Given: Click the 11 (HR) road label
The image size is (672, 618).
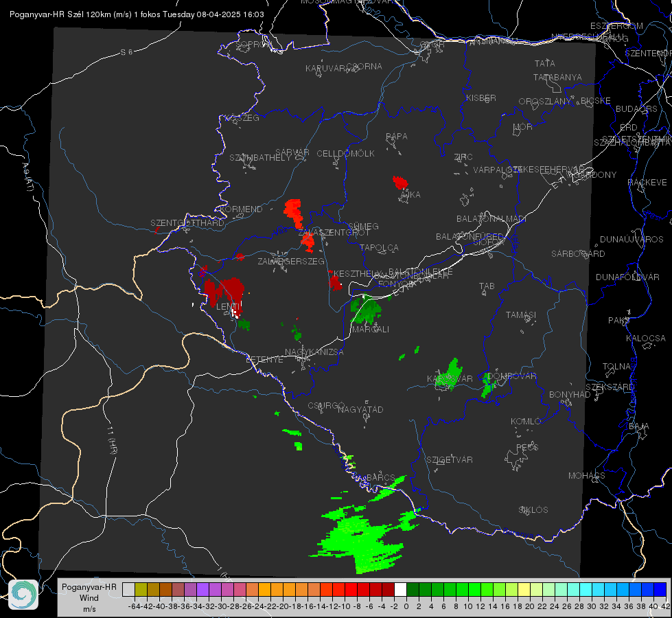Looking at the screenshot, I should click(x=112, y=440).
